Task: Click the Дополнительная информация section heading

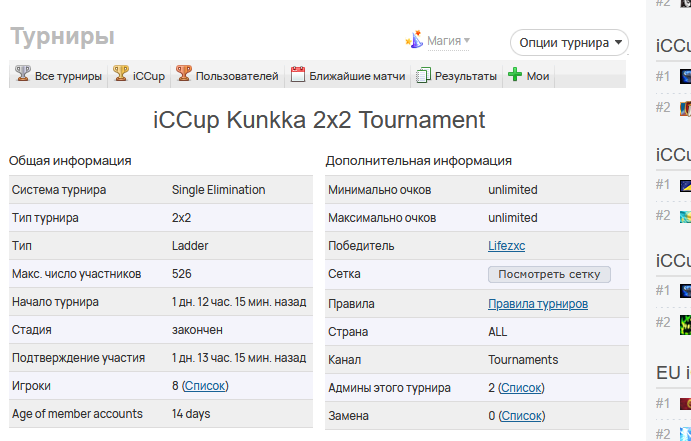Action: [419, 160]
